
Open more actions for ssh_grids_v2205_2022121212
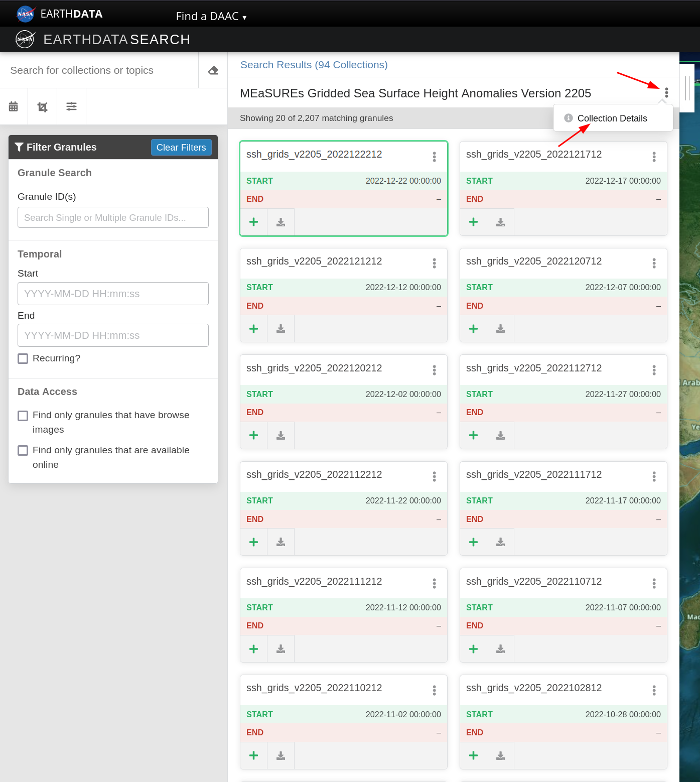(x=434, y=263)
